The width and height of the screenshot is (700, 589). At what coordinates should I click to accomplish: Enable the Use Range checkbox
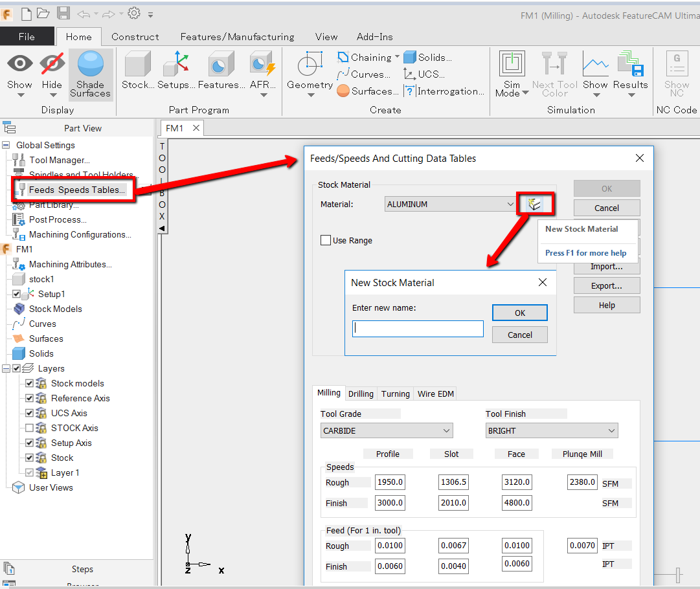pyautogui.click(x=326, y=239)
